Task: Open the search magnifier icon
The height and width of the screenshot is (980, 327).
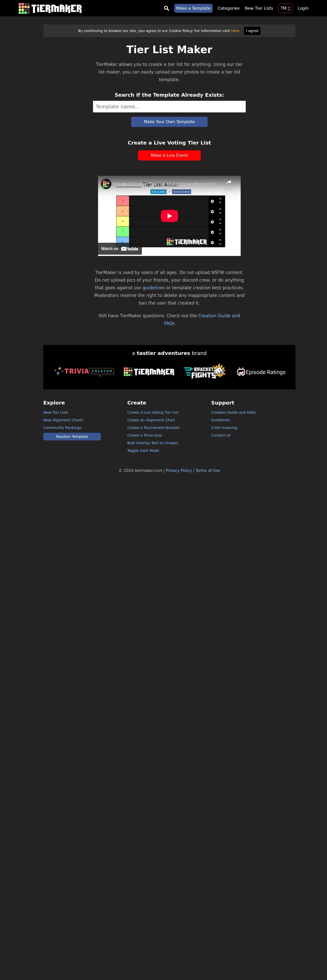Action: [166, 8]
